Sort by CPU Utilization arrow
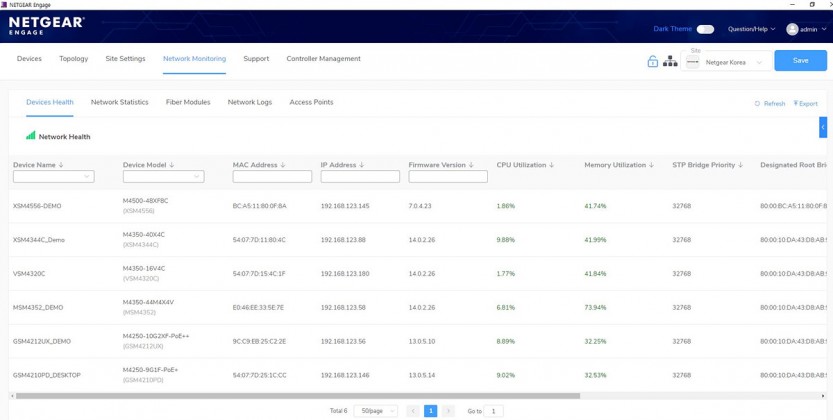The image size is (833, 420). (x=551, y=165)
